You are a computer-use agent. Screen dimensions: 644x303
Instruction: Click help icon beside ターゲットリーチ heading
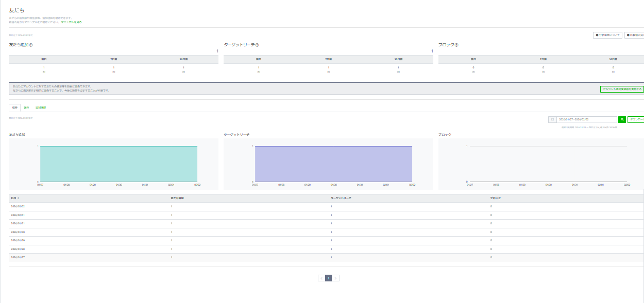[x=257, y=45]
